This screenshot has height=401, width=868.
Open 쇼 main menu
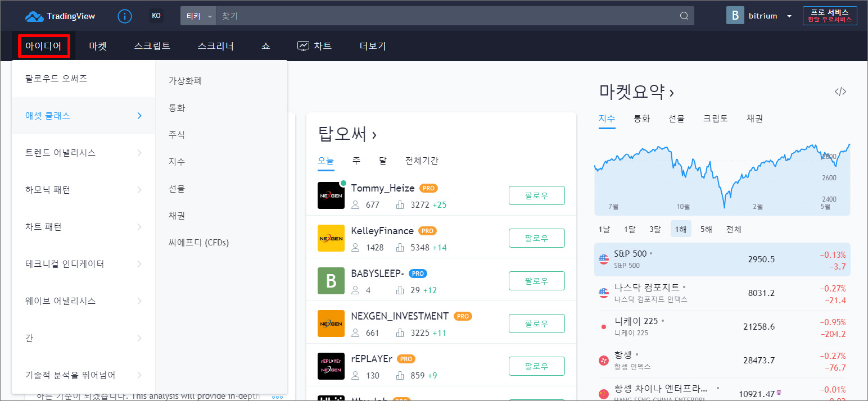coord(266,46)
